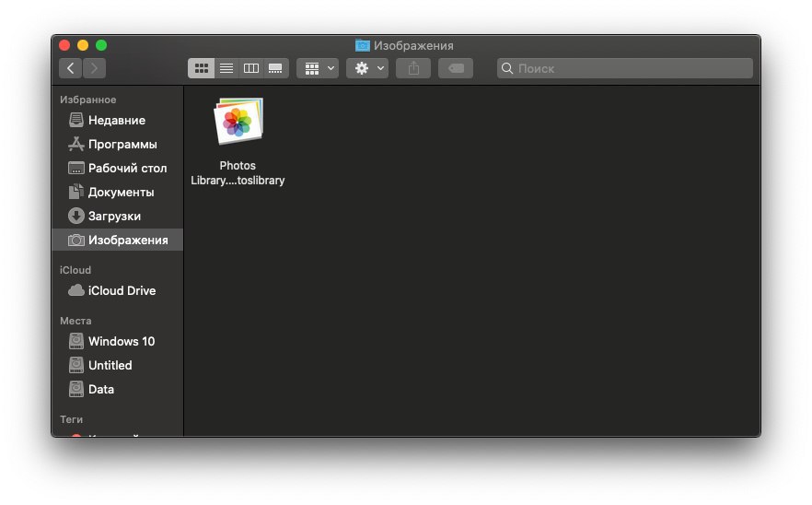Close the Finder window

[x=64, y=45]
